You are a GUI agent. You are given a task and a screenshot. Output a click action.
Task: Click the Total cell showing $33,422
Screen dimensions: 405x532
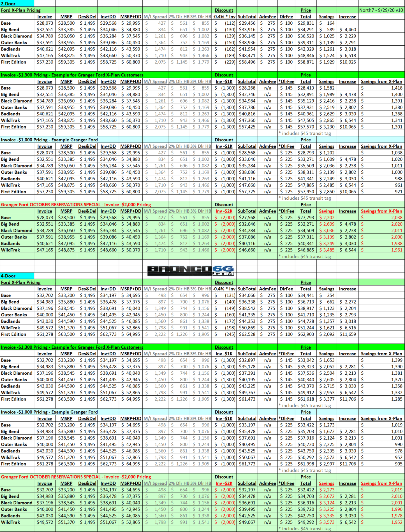(x=306, y=425)
